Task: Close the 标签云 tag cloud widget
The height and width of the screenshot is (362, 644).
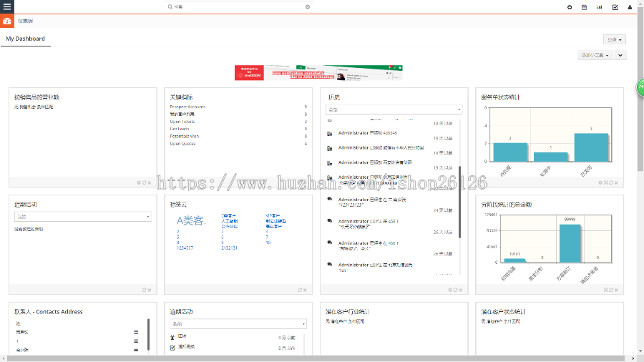Action: [305, 290]
